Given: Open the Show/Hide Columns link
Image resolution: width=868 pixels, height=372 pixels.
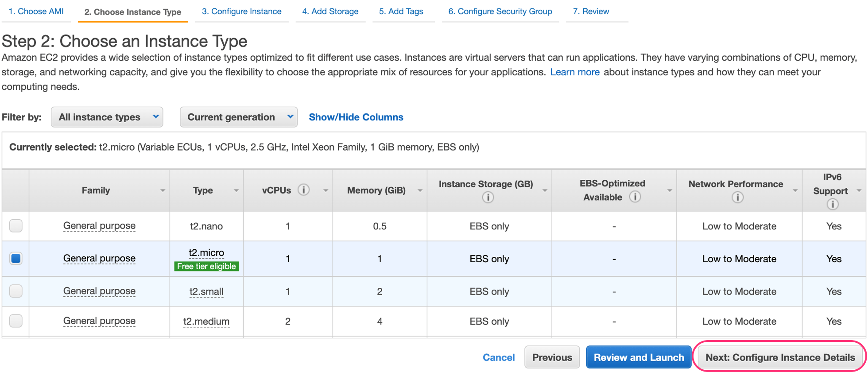Looking at the screenshot, I should (356, 117).
